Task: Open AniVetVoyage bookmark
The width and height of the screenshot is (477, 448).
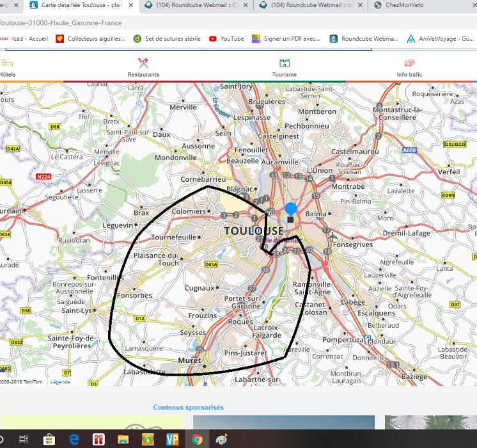Action: 440,38
